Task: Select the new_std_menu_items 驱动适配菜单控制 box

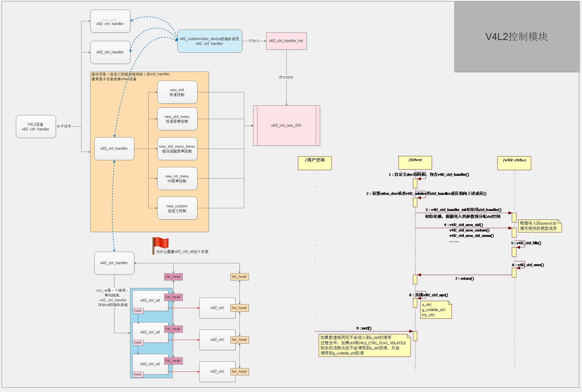Action: point(177,149)
